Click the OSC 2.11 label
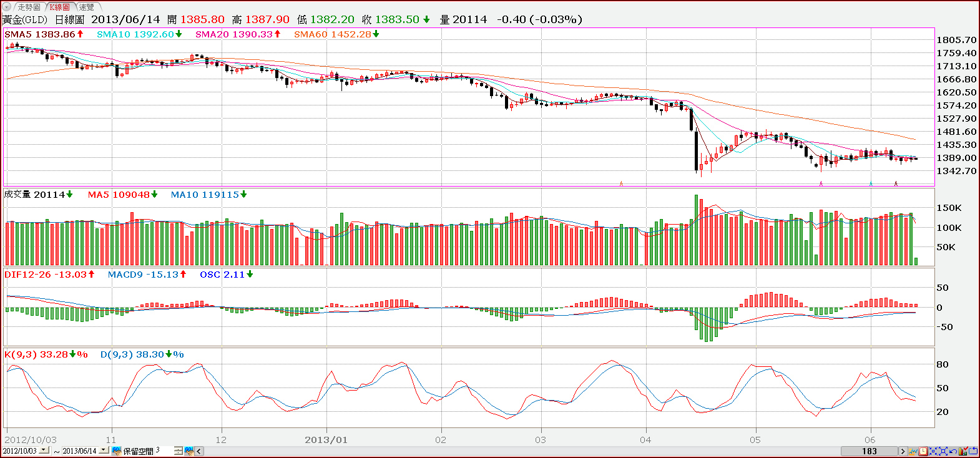 227,275
